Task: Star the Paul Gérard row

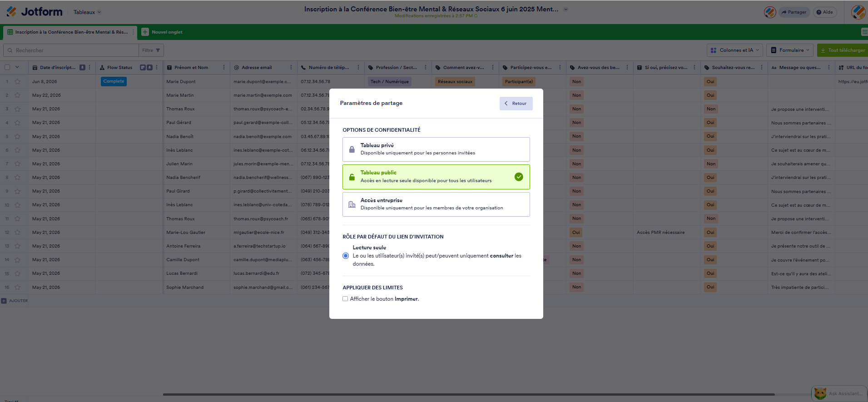Action: pos(17,123)
